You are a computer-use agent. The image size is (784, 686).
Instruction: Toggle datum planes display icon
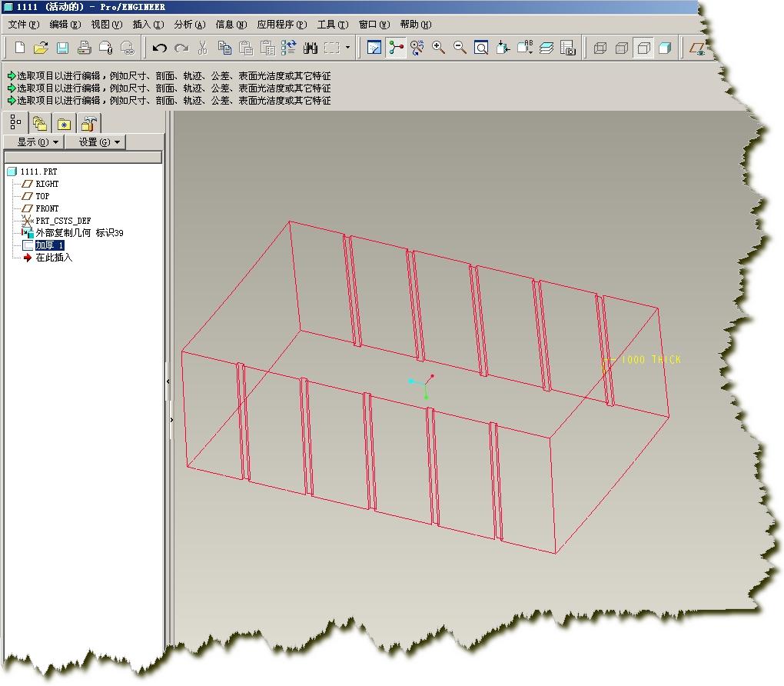(x=697, y=48)
